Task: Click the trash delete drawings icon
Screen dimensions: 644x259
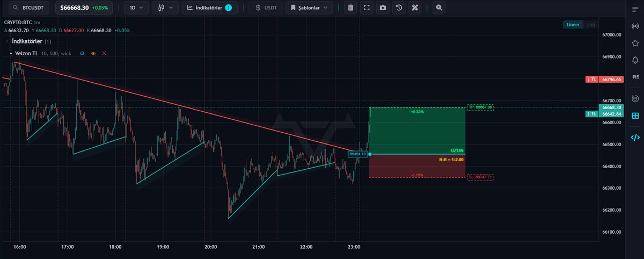Action: (350, 8)
